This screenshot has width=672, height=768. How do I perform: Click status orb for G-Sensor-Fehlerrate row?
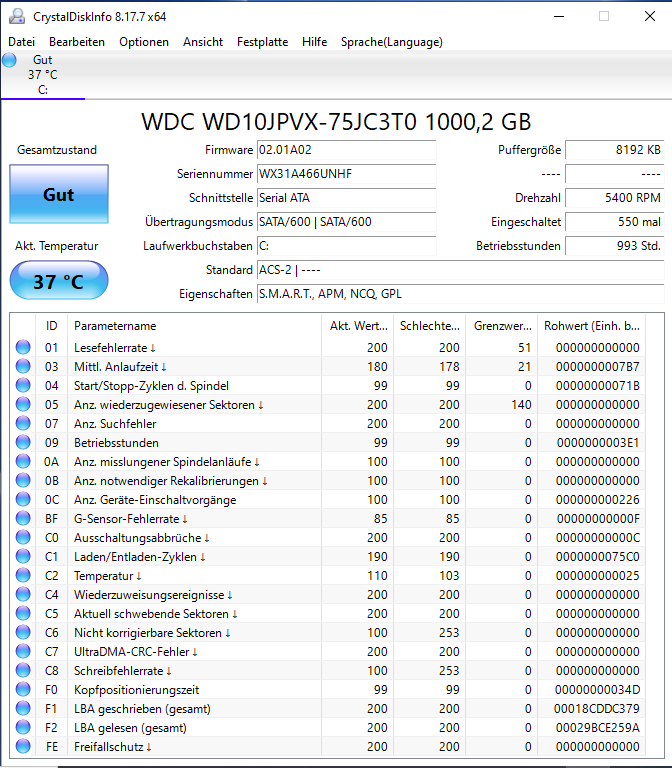tap(23, 518)
